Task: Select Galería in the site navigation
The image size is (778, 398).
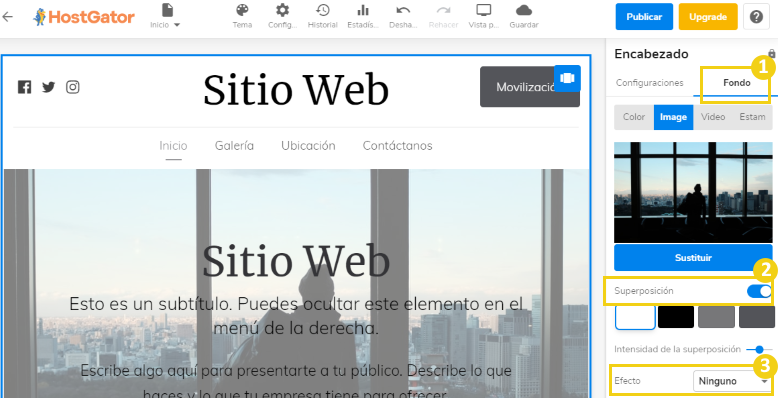Action: click(x=234, y=145)
